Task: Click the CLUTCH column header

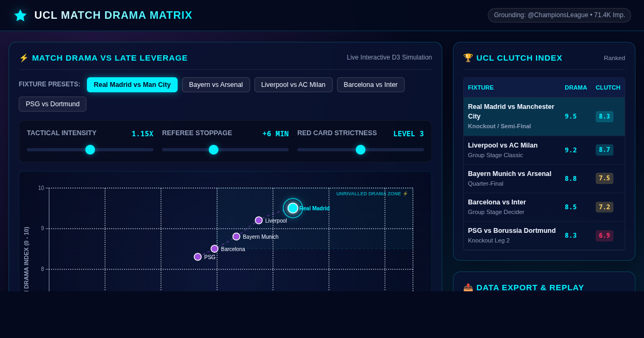Action: (608, 87)
